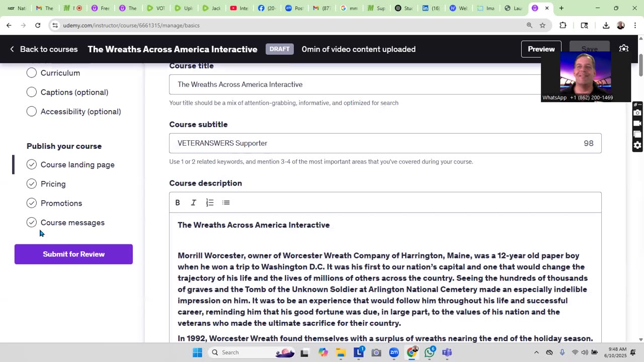Click into the Course description text area
This screenshot has height=362, width=644.
[385, 278]
